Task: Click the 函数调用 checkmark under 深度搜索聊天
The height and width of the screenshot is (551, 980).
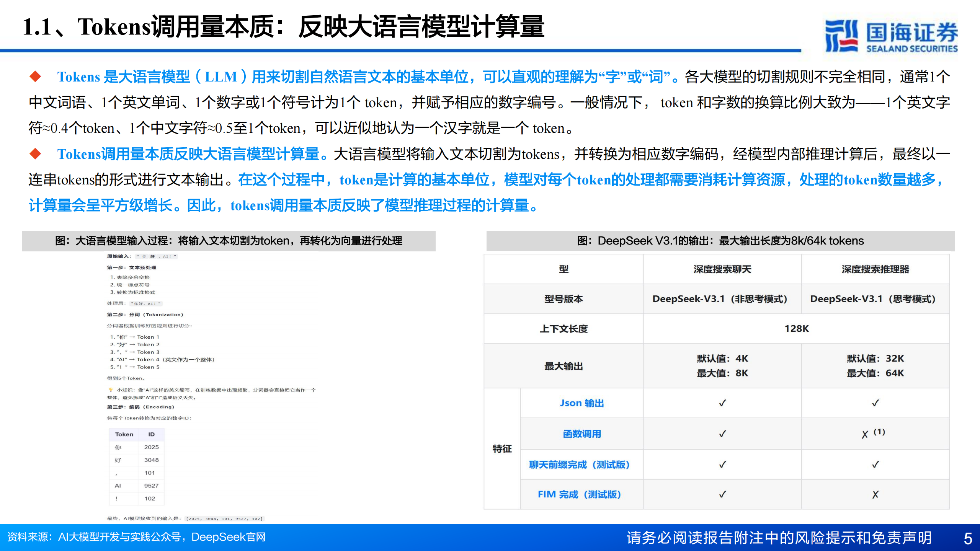Action: (x=722, y=434)
